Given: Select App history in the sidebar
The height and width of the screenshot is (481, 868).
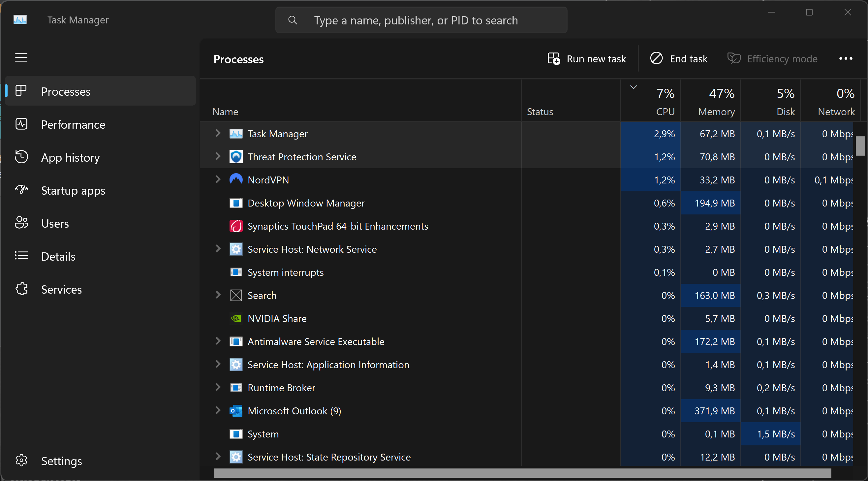Looking at the screenshot, I should point(71,157).
